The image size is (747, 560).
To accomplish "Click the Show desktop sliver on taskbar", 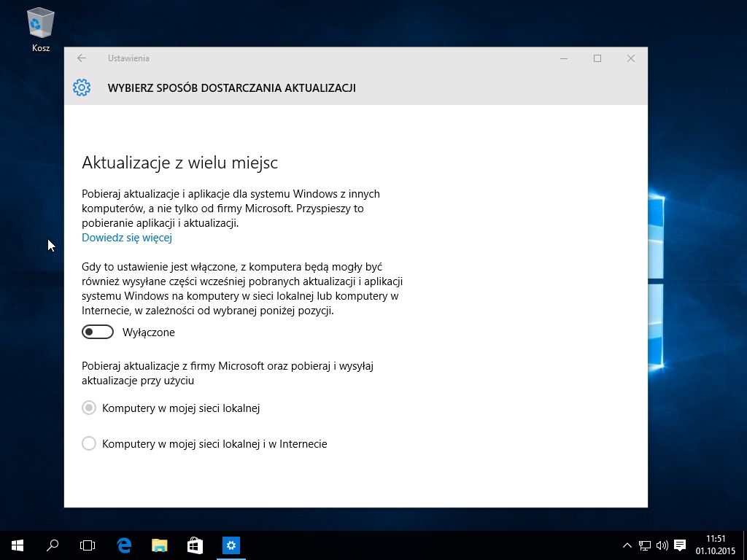I will point(745,545).
